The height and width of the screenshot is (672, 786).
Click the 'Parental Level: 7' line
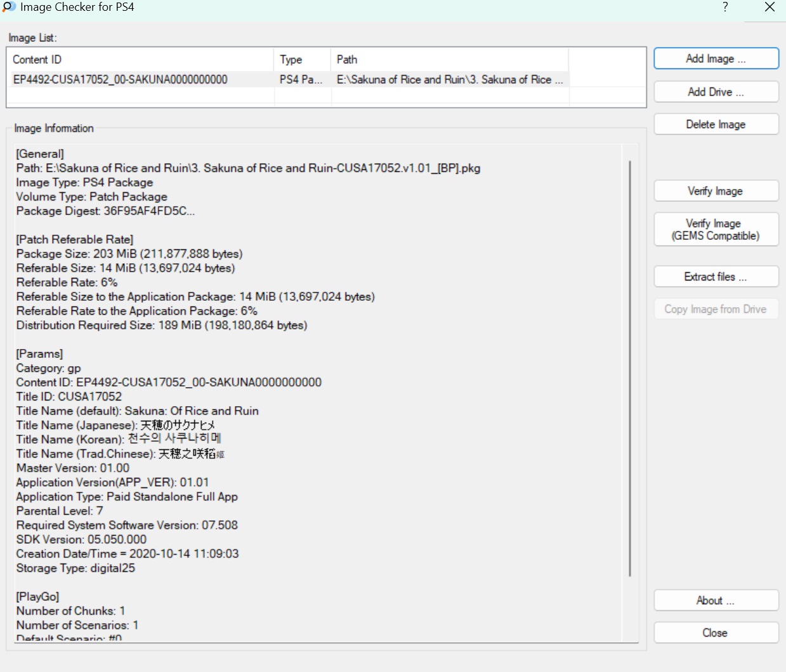tap(60, 511)
